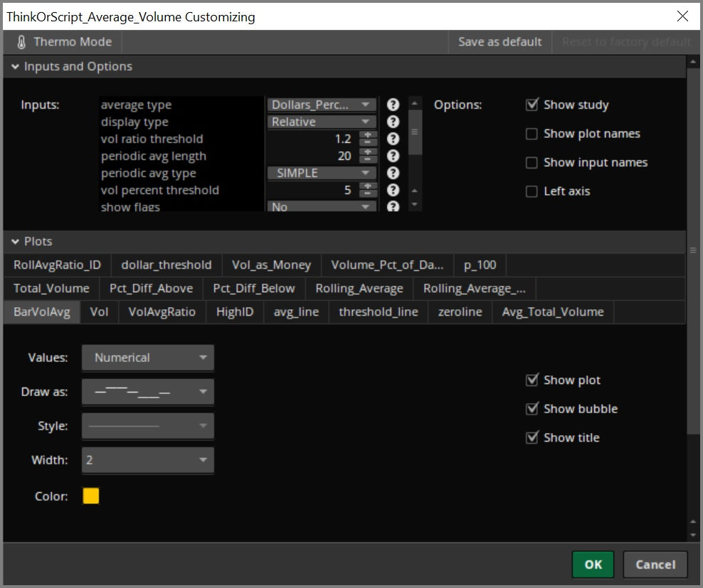Open the Values Numerical dropdown
This screenshot has height=588, width=703.
(148, 358)
